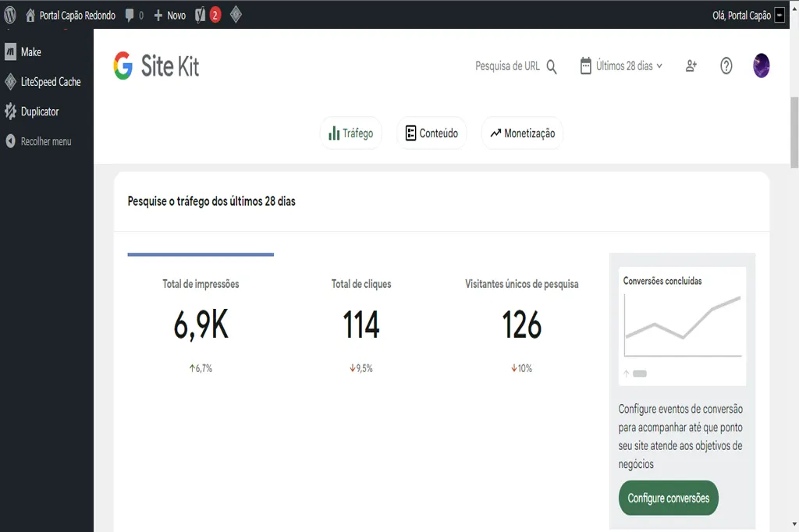Image resolution: width=799 pixels, height=532 pixels.
Task: Switch to the Conteúdo tab
Action: point(431,133)
